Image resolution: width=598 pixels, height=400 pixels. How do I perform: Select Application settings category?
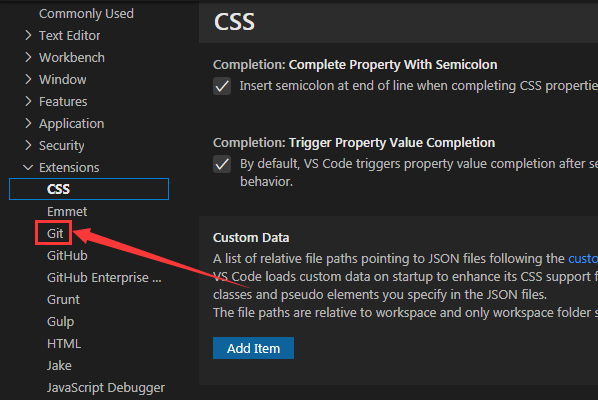click(71, 124)
